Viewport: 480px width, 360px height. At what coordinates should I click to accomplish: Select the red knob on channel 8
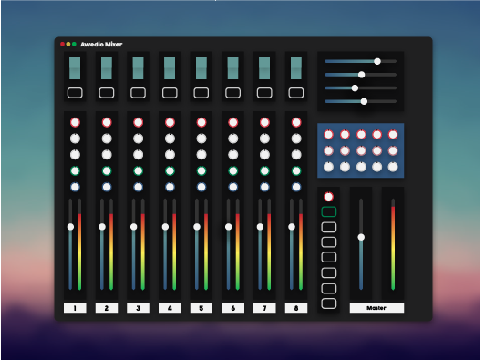296,122
